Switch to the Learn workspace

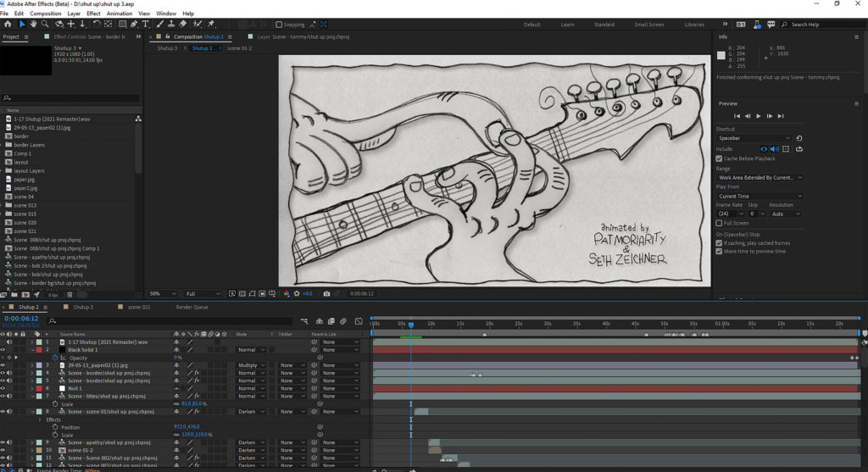pos(567,25)
